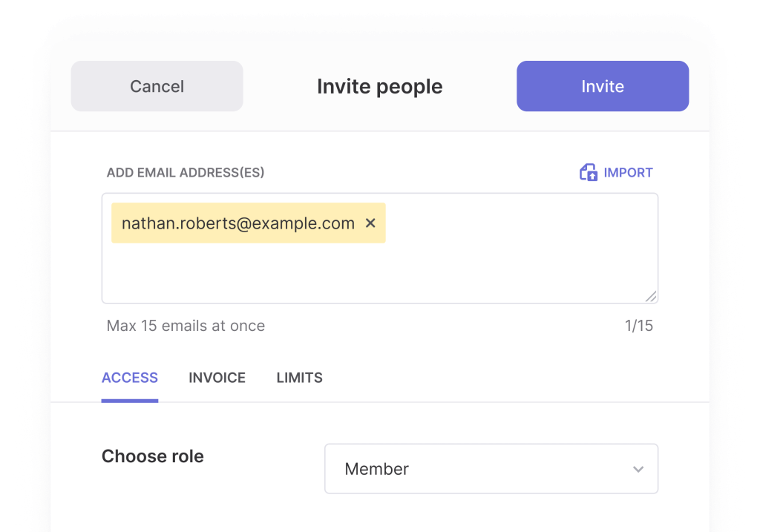Click the Member text in role selector
Image resolution: width=760 pixels, height=532 pixels.
pyautogui.click(x=376, y=469)
